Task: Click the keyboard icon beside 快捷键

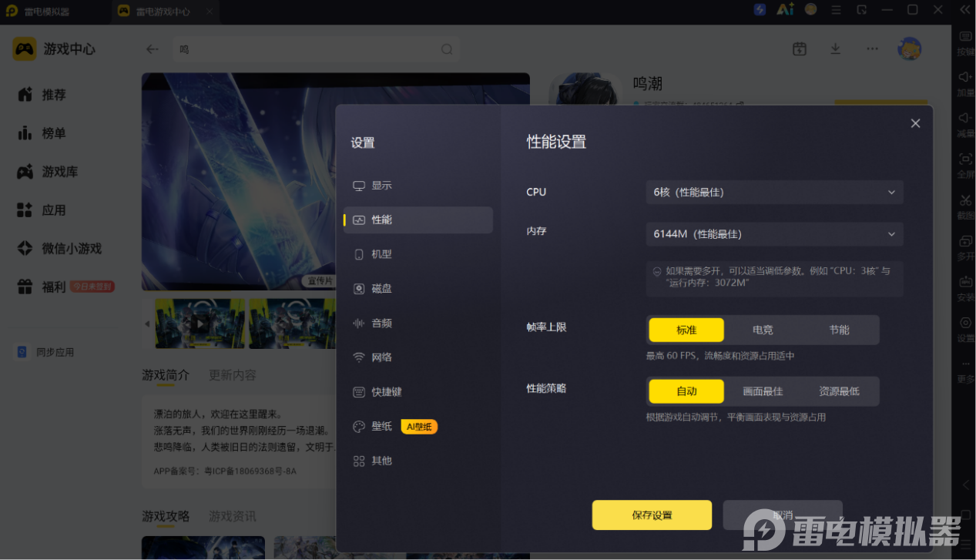Action: pyautogui.click(x=358, y=391)
